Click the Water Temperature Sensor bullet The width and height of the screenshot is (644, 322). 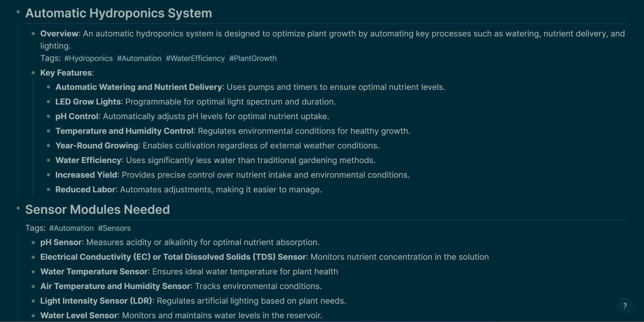tap(33, 272)
